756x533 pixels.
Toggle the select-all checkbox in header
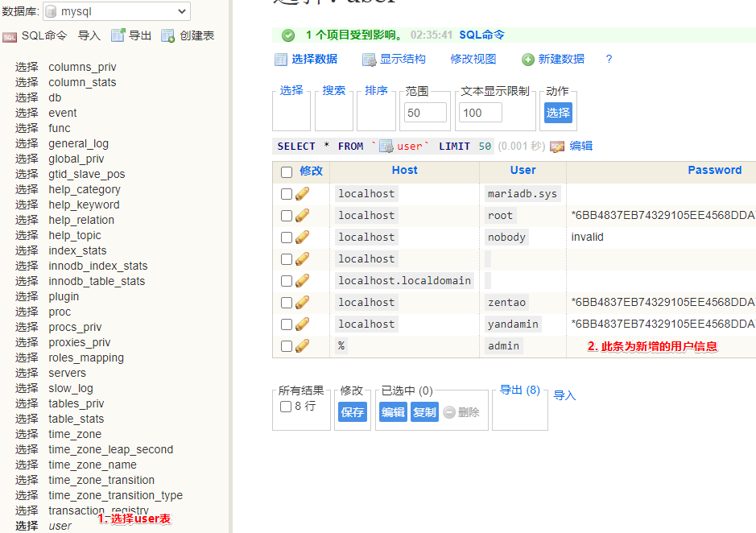click(286, 171)
